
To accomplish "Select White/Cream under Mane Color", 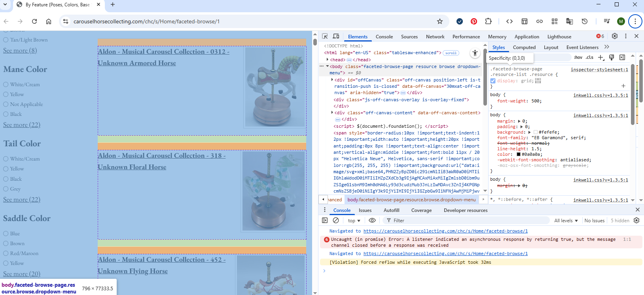I will pos(6,85).
